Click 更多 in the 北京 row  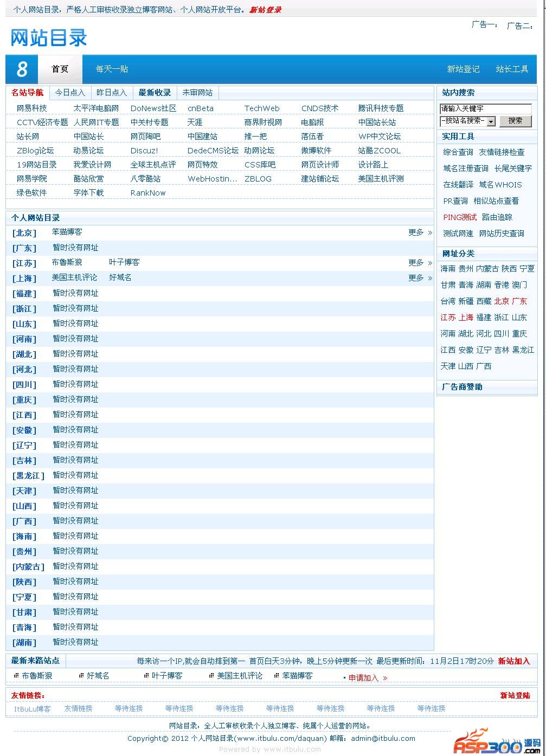(x=420, y=232)
